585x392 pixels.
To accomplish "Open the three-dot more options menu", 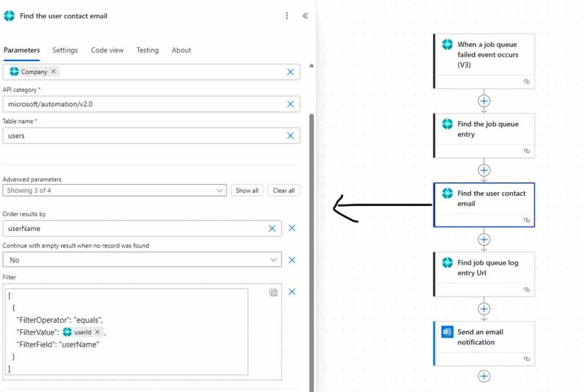I will pos(287,16).
